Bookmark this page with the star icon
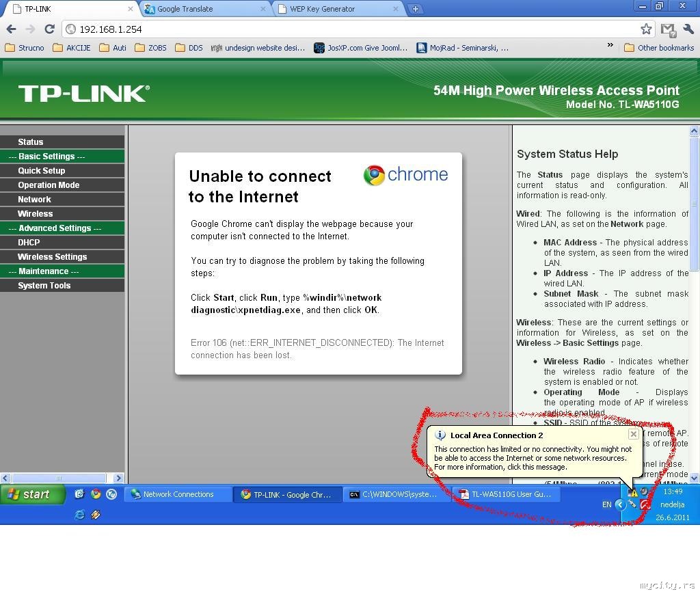Image resolution: width=700 pixels, height=594 pixels. [x=646, y=29]
